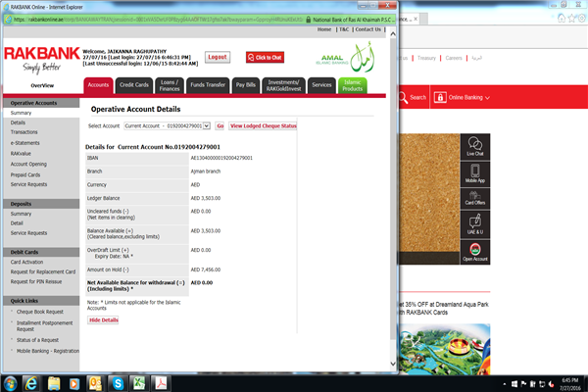The height and width of the screenshot is (392, 588).
Task: Open RAKvalue in the sidebar
Action: pyautogui.click(x=21, y=154)
